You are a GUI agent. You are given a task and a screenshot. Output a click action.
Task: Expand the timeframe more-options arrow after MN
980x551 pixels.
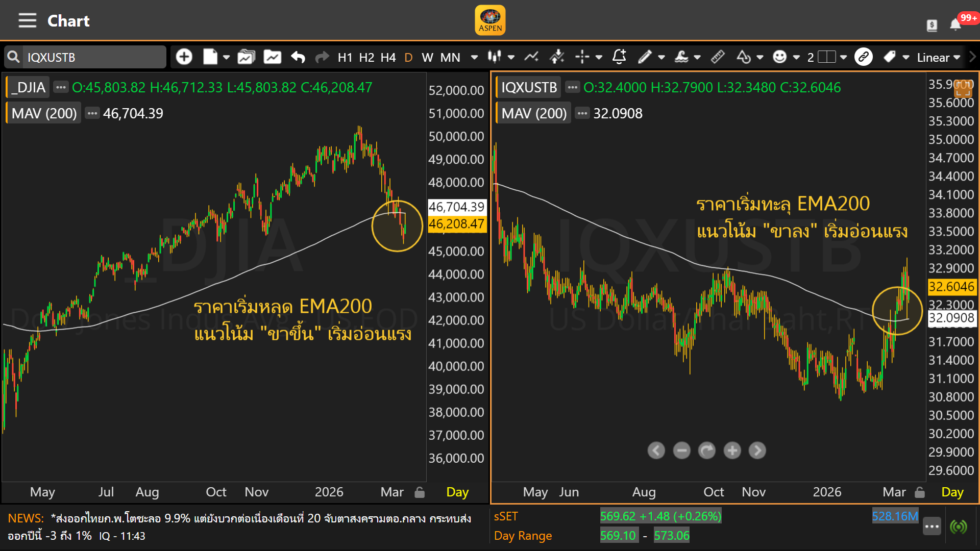point(474,57)
